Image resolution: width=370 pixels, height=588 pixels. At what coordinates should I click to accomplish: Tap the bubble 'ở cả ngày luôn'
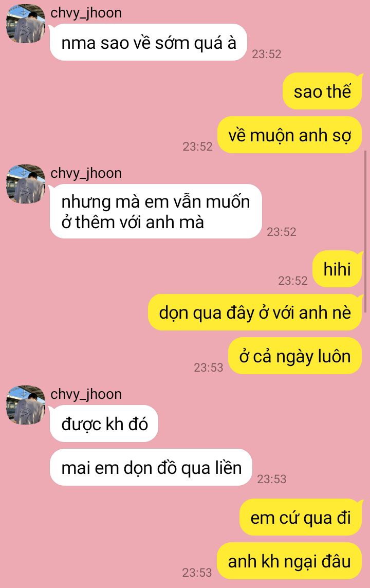point(295,356)
